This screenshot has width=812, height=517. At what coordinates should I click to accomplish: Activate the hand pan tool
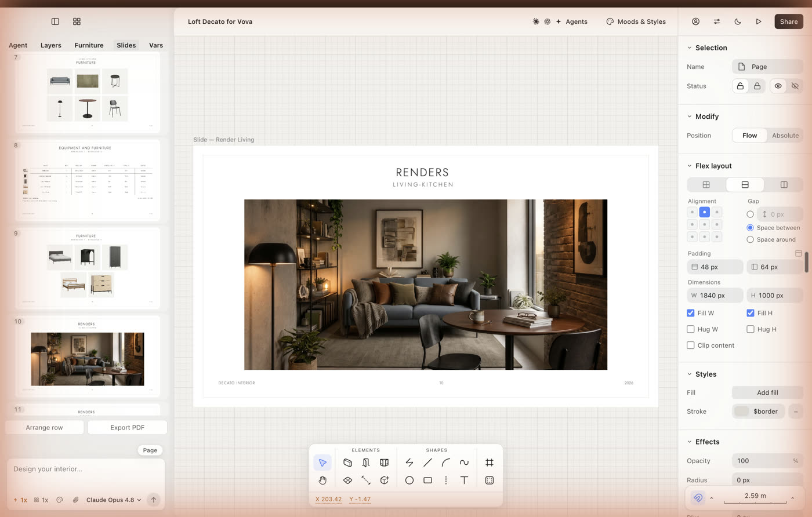point(322,480)
